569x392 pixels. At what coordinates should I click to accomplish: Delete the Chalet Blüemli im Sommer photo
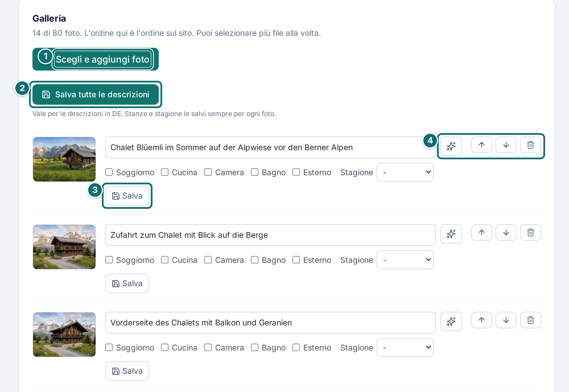tap(530, 145)
